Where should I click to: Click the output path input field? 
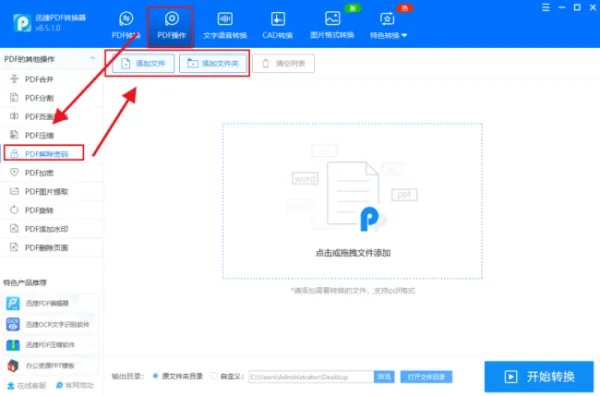pyautogui.click(x=311, y=377)
